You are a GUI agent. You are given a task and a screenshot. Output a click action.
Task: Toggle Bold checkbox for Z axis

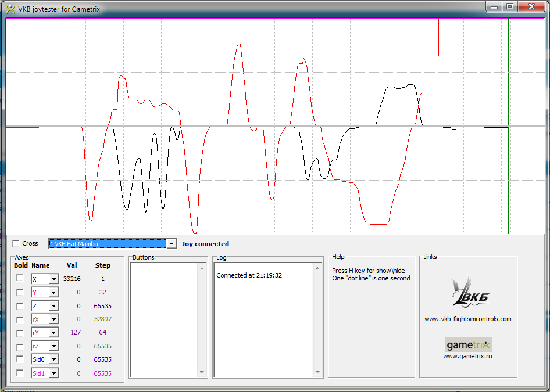pyautogui.click(x=20, y=306)
